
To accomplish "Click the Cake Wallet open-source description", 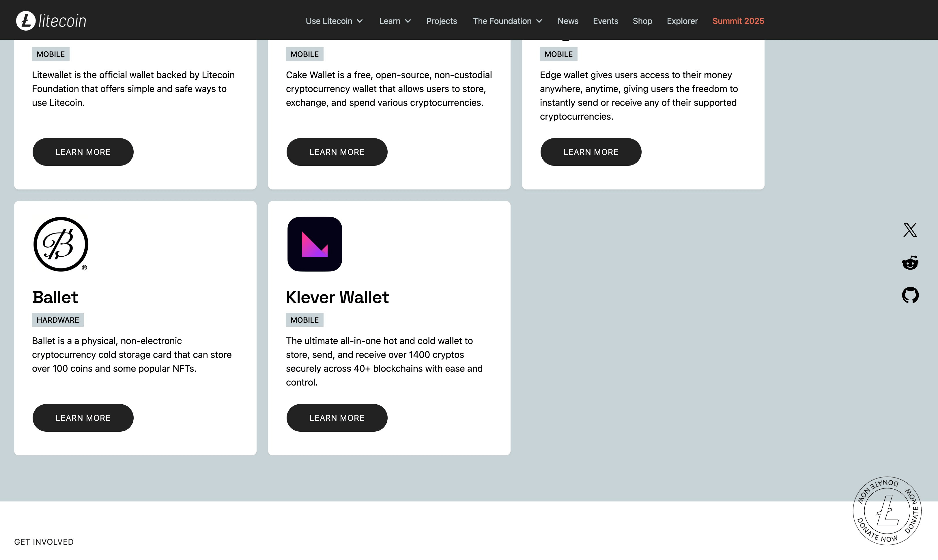I will click(x=389, y=89).
